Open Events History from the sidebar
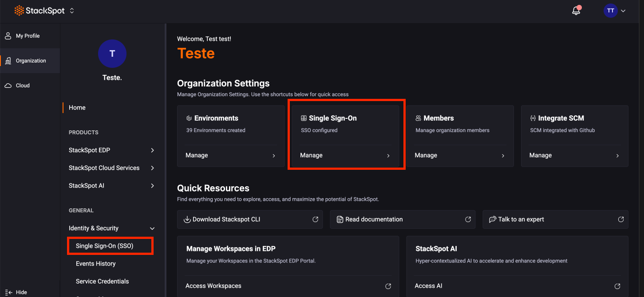The width and height of the screenshot is (644, 297). [x=95, y=263]
